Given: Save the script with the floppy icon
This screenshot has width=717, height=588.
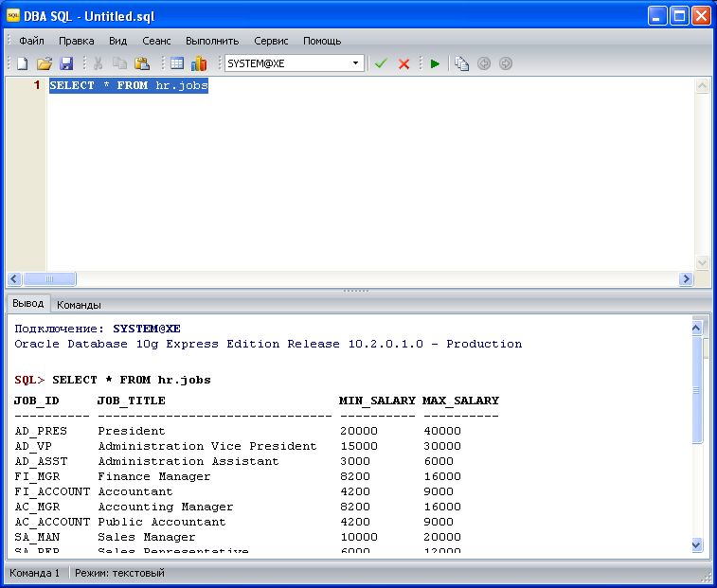Looking at the screenshot, I should (x=66, y=63).
